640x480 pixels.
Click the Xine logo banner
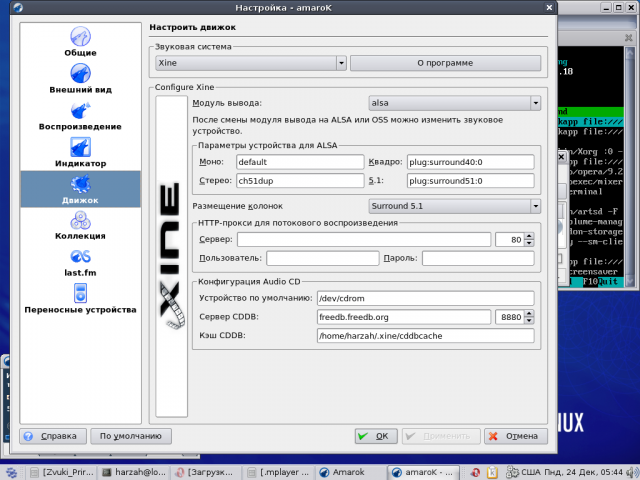pyautogui.click(x=171, y=256)
